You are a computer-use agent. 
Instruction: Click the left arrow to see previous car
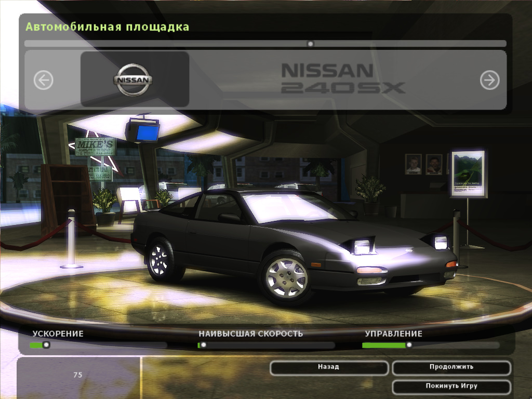(x=44, y=80)
